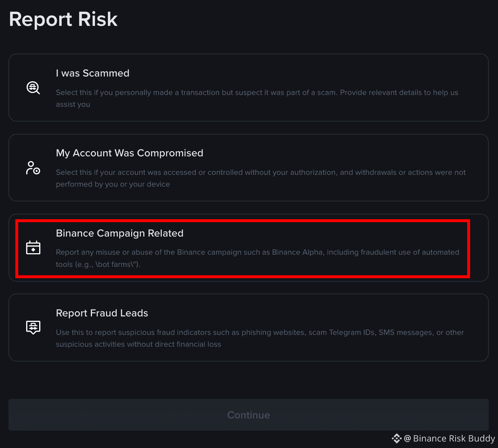Image resolution: width=498 pixels, height=448 pixels.
Task: Click the scam option description text
Action: [257, 98]
